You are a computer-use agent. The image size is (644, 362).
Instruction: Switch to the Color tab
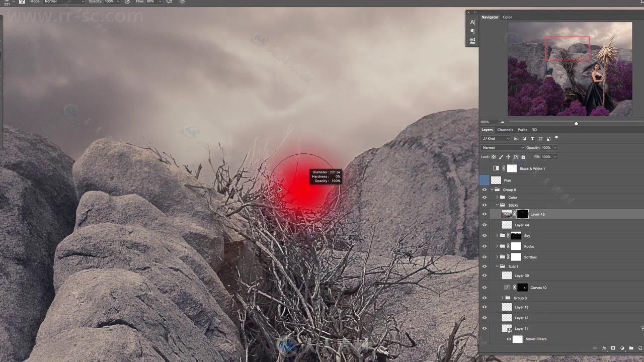pos(507,17)
